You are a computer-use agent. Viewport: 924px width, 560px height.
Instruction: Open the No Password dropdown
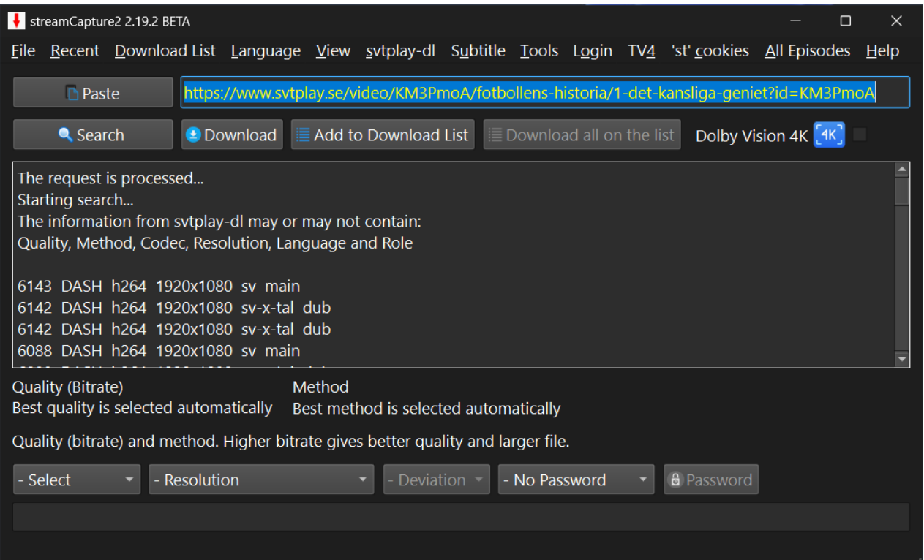tap(576, 480)
